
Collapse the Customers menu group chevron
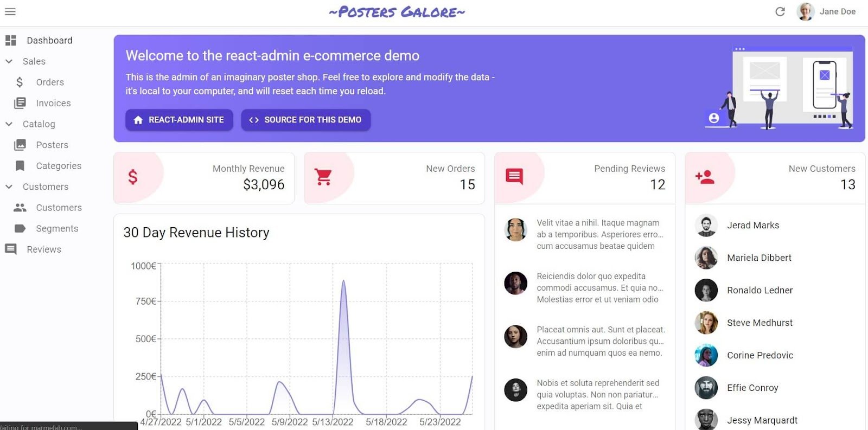pos(9,187)
